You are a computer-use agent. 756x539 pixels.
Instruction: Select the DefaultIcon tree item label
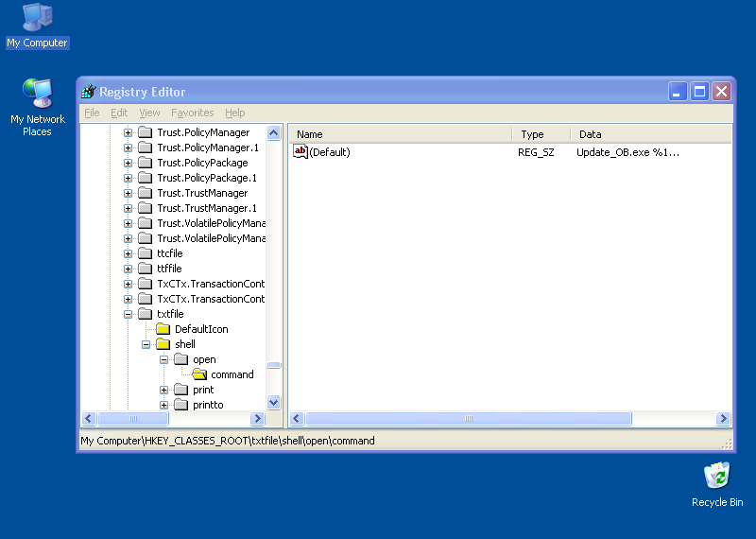tap(201, 329)
